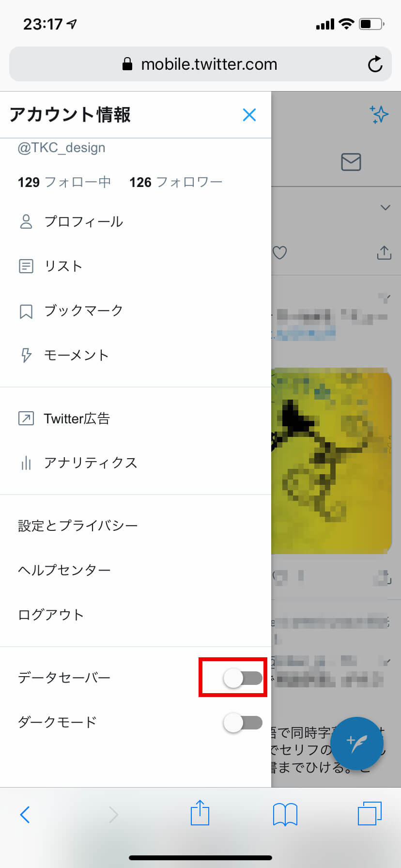Expand the tweet chevron dropdown
The width and height of the screenshot is (401, 868).
tap(386, 208)
